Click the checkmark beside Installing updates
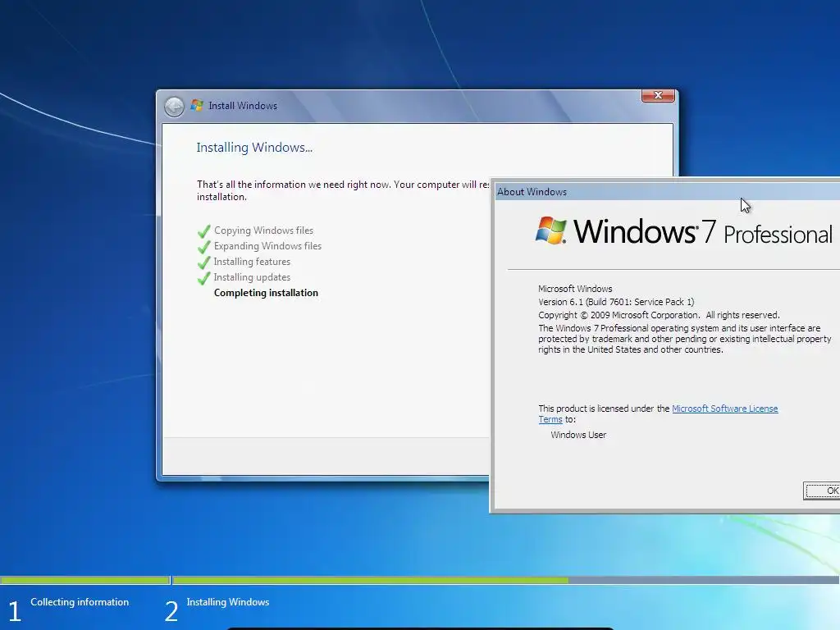 point(204,278)
